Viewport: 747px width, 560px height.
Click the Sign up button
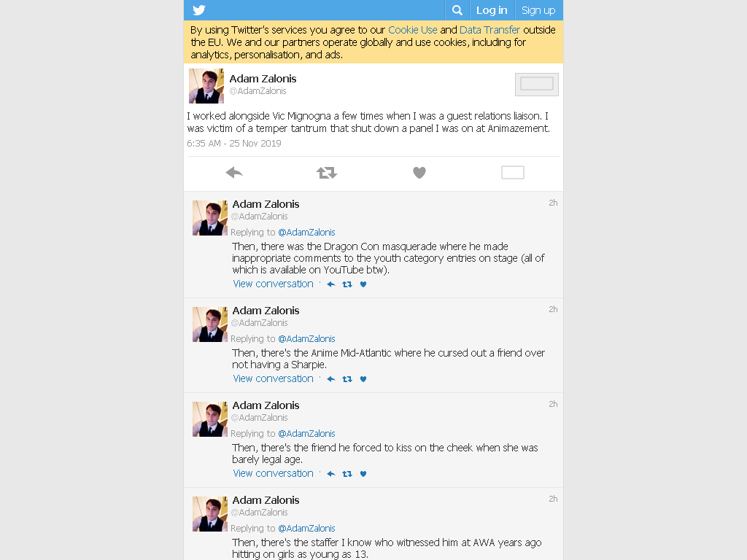(x=538, y=10)
